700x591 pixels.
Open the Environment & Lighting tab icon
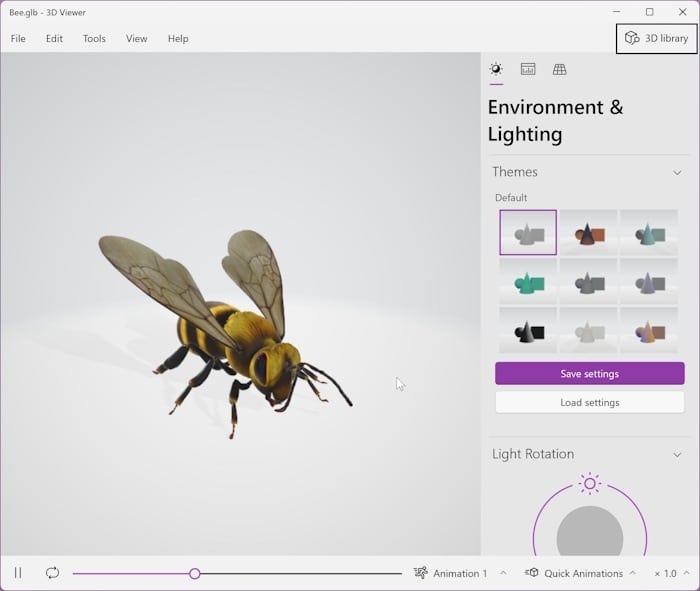(x=496, y=69)
